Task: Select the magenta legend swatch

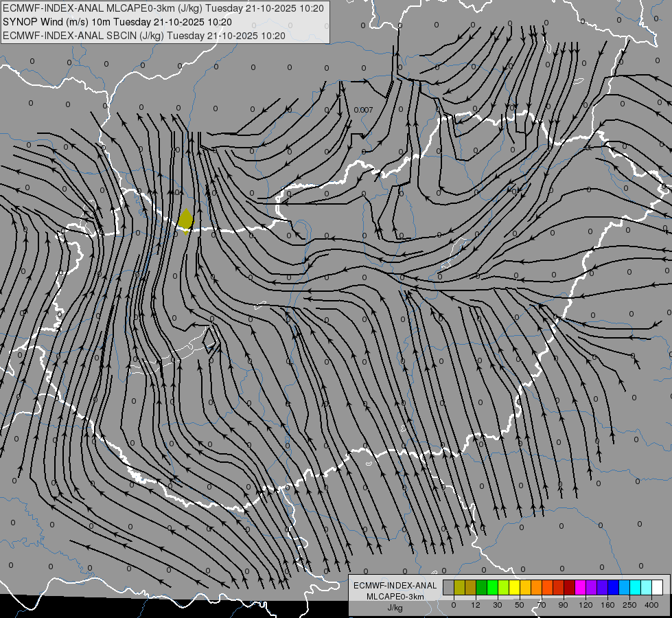Action: pos(580,587)
